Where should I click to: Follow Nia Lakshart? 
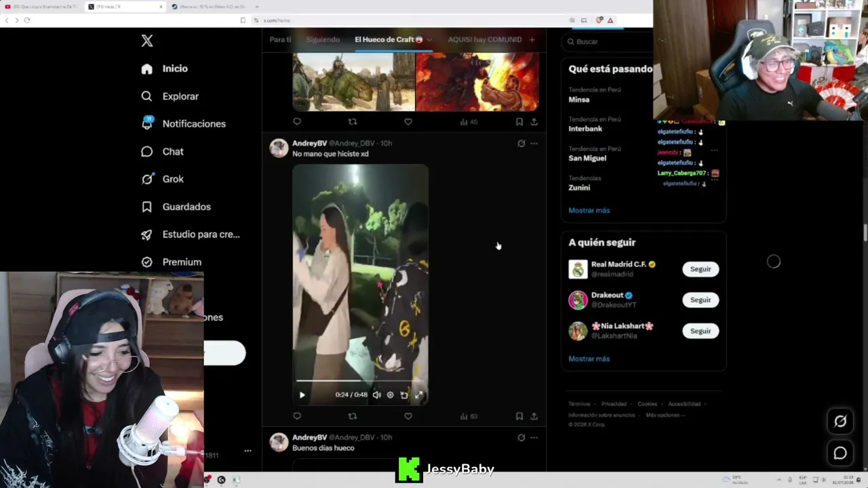click(x=701, y=331)
